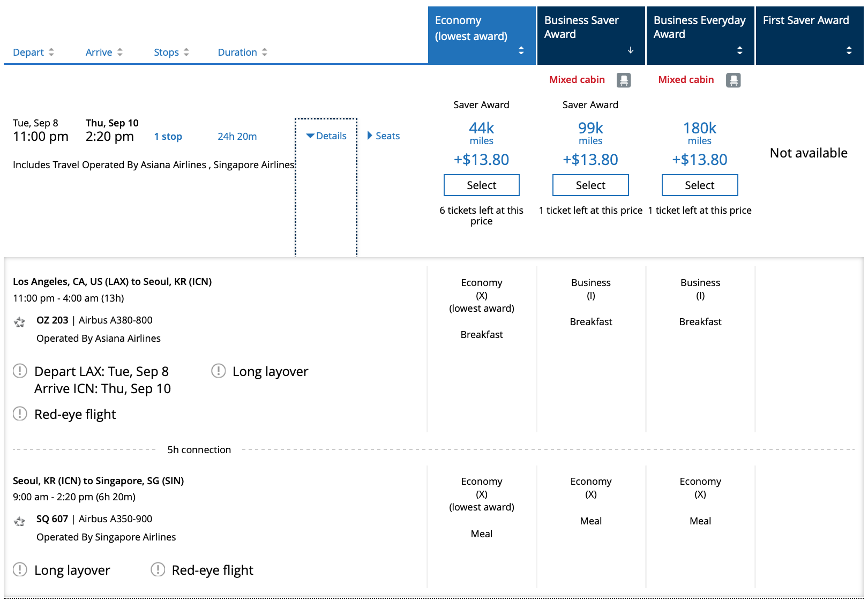Viewport: 868px width, 601px height.
Task: Select the Economy (lowest award) column tab
Action: (481, 35)
